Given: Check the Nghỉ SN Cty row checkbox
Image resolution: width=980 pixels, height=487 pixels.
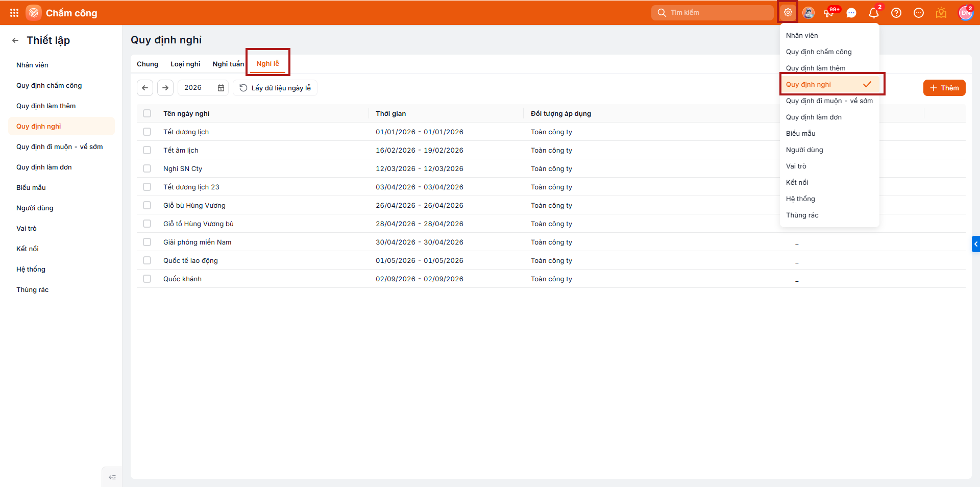Looking at the screenshot, I should pos(147,168).
